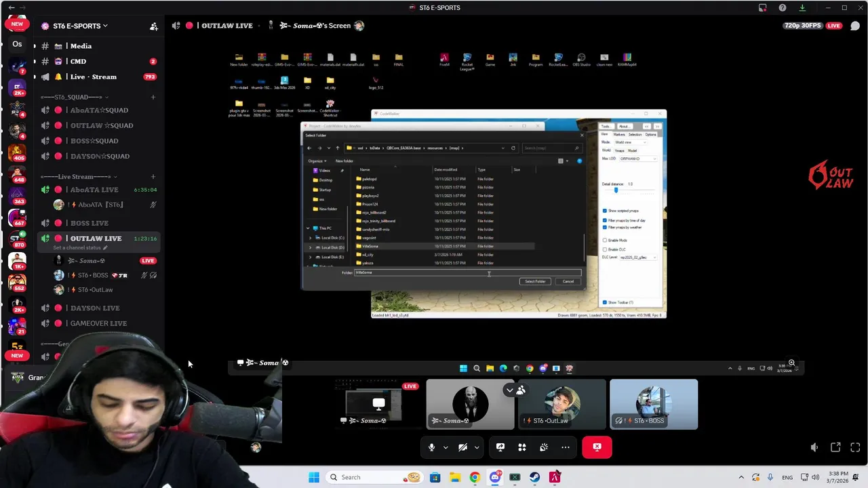Open camera options chevron
Viewport: 868px width, 488px height.
tap(477, 447)
